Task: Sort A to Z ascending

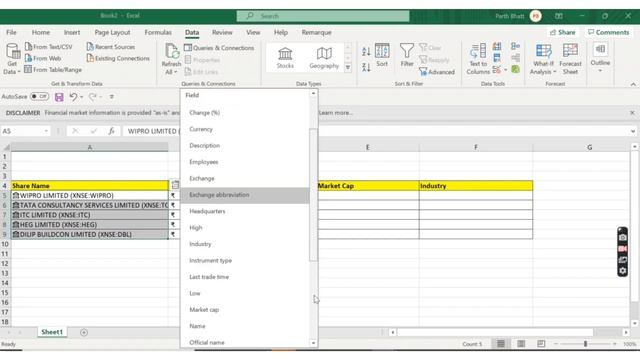Action: pos(366,51)
